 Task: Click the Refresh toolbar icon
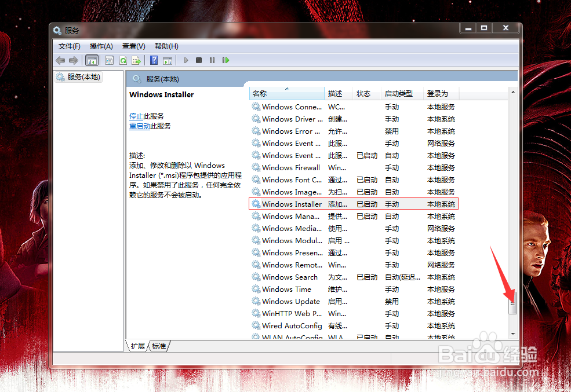click(123, 60)
